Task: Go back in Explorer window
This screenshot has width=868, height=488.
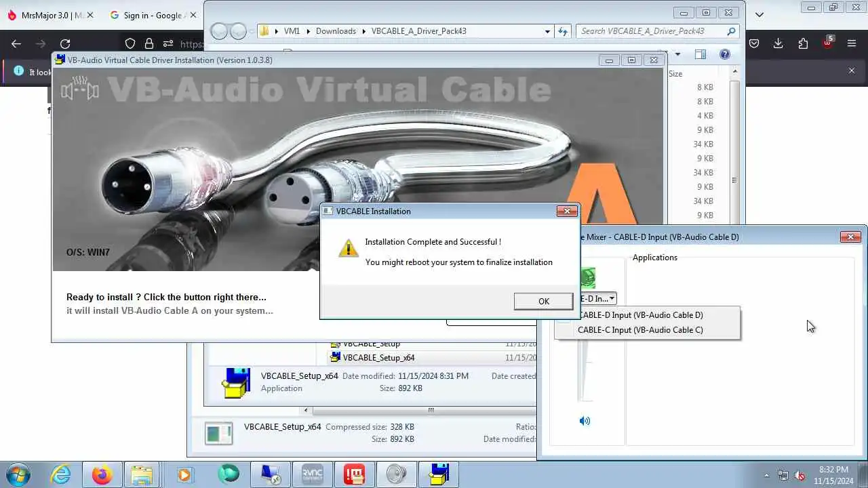Action: click(x=219, y=31)
